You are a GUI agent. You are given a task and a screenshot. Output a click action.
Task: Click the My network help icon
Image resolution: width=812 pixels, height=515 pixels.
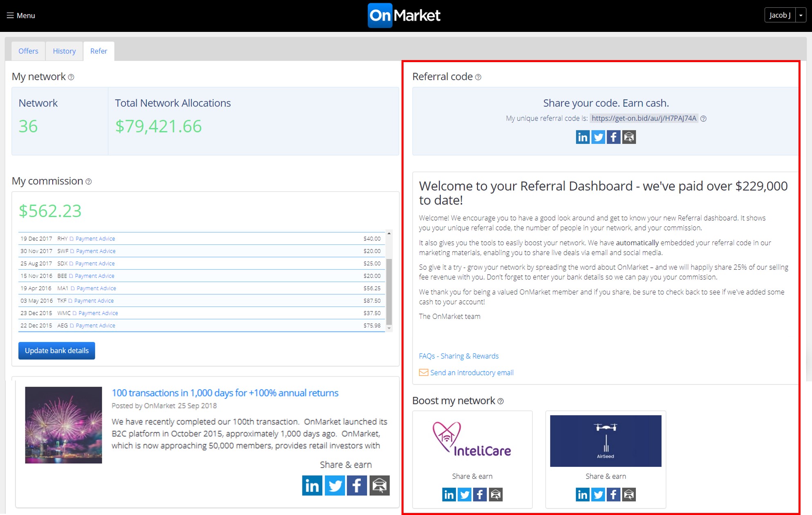pyautogui.click(x=71, y=77)
